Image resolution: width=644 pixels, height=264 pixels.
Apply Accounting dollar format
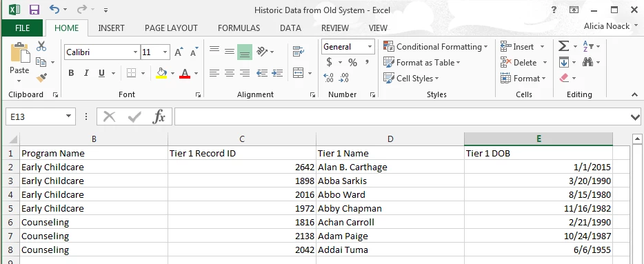tap(329, 63)
